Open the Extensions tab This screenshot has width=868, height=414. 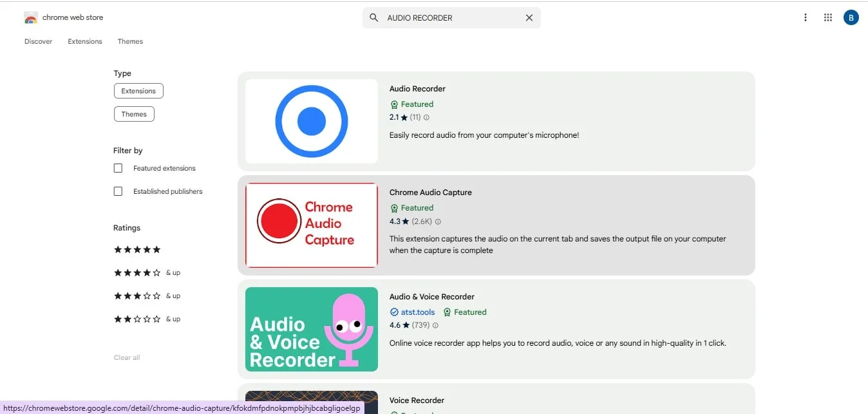coord(85,41)
